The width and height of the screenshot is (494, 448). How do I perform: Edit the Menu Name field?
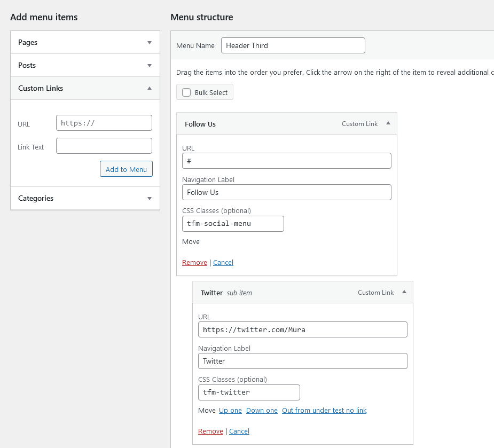[293, 45]
